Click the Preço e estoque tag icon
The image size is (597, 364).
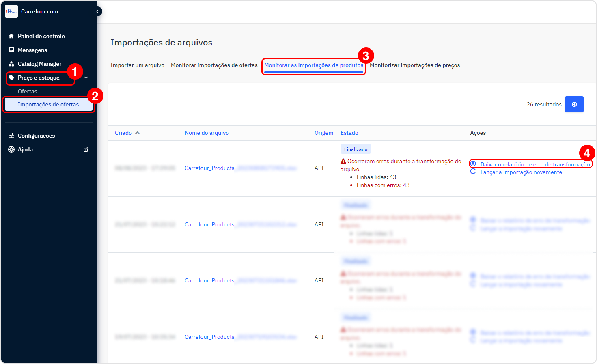pyautogui.click(x=11, y=78)
